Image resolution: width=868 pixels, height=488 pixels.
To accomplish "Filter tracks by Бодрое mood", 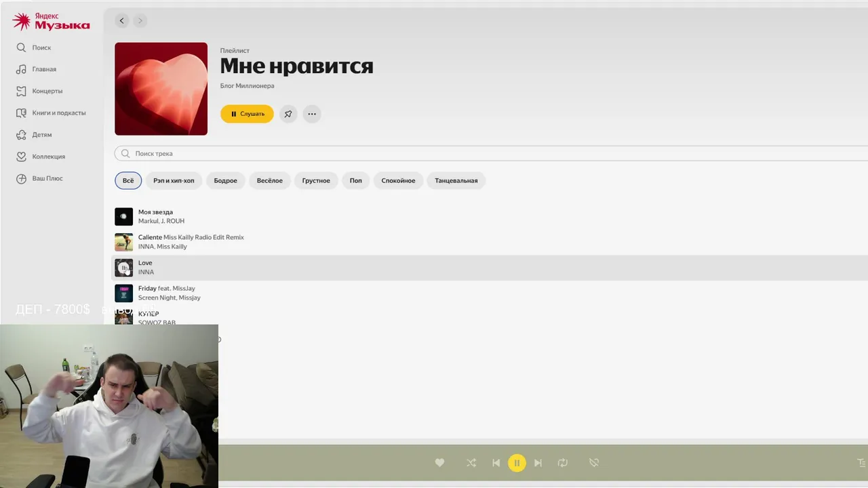I will pos(226,180).
